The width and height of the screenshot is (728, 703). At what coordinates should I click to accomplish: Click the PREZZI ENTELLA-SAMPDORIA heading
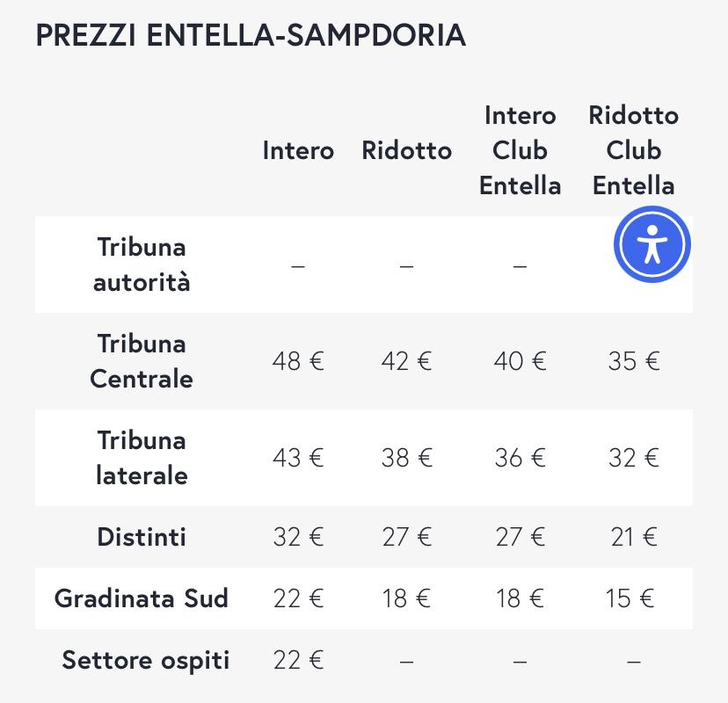point(251,35)
